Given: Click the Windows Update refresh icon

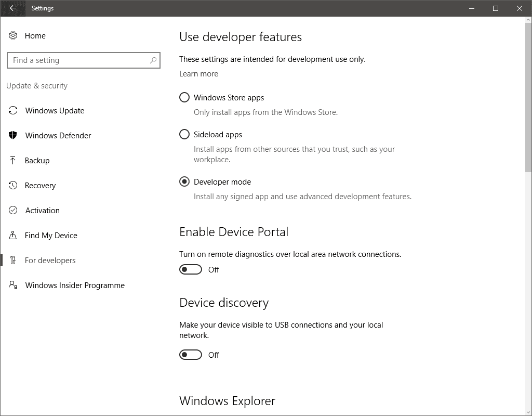Looking at the screenshot, I should coord(13,111).
